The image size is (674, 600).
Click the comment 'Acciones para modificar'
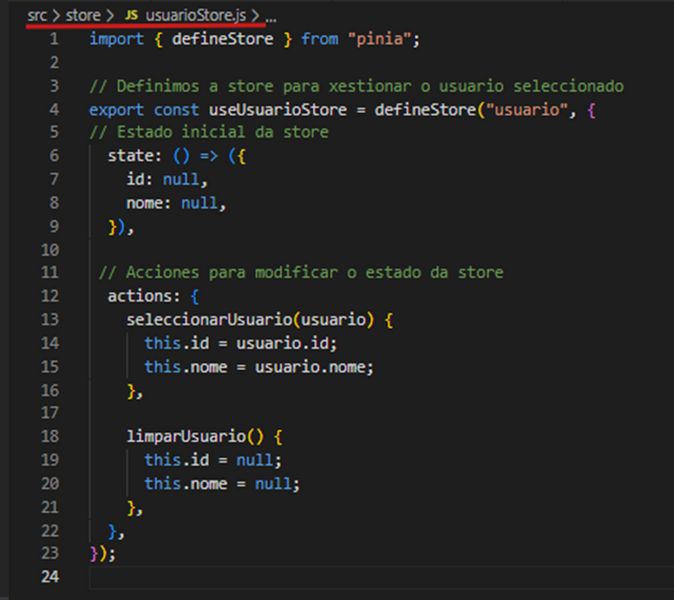(x=301, y=272)
